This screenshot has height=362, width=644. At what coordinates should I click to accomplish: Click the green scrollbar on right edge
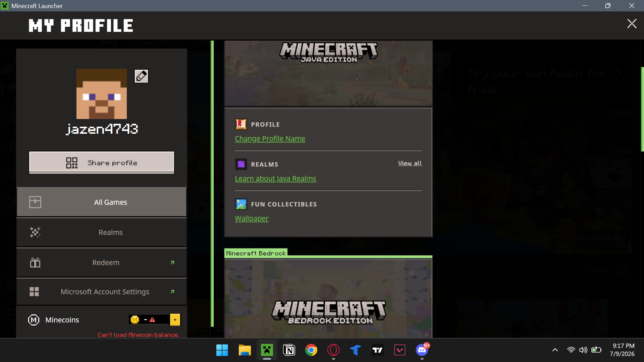click(642, 109)
